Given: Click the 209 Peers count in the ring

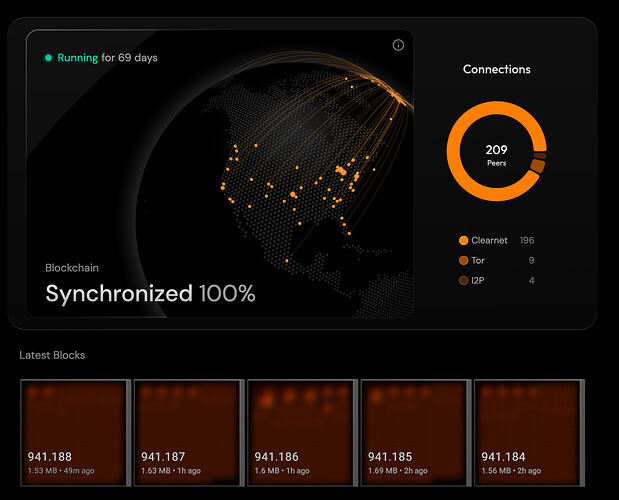Looking at the screenshot, I should (496, 155).
